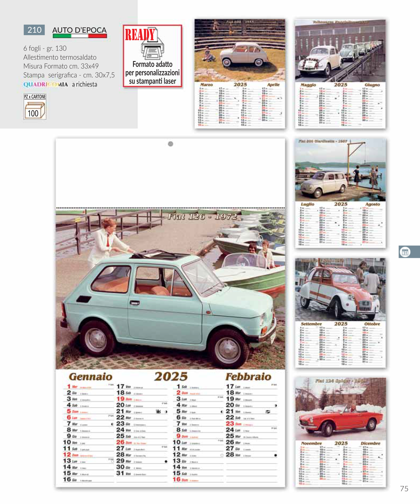Click the Settembre heading in fourth thumbnail
Screen dimensions: 420x504
pyautogui.click(x=311, y=324)
